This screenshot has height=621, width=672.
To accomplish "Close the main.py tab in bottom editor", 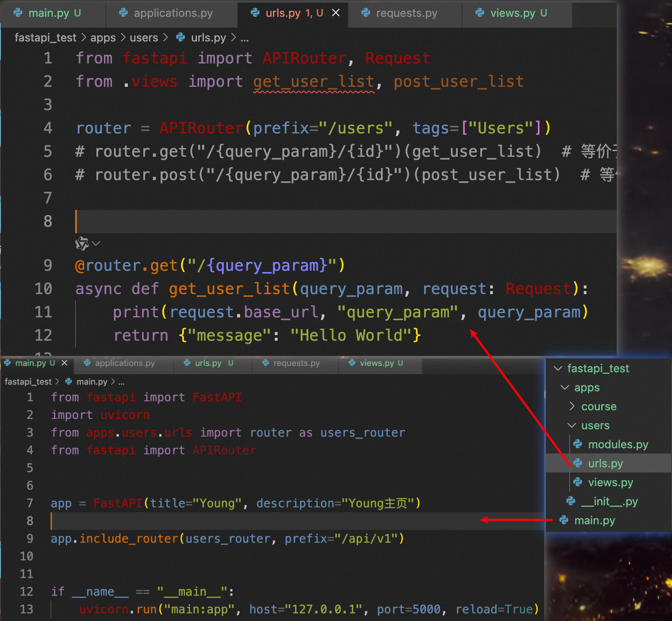I will click(64, 363).
